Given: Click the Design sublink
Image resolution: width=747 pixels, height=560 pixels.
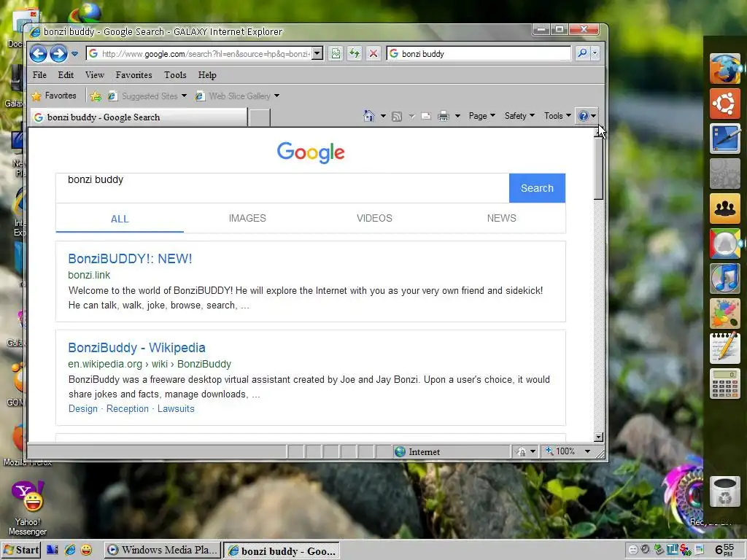Looking at the screenshot, I should (83, 408).
